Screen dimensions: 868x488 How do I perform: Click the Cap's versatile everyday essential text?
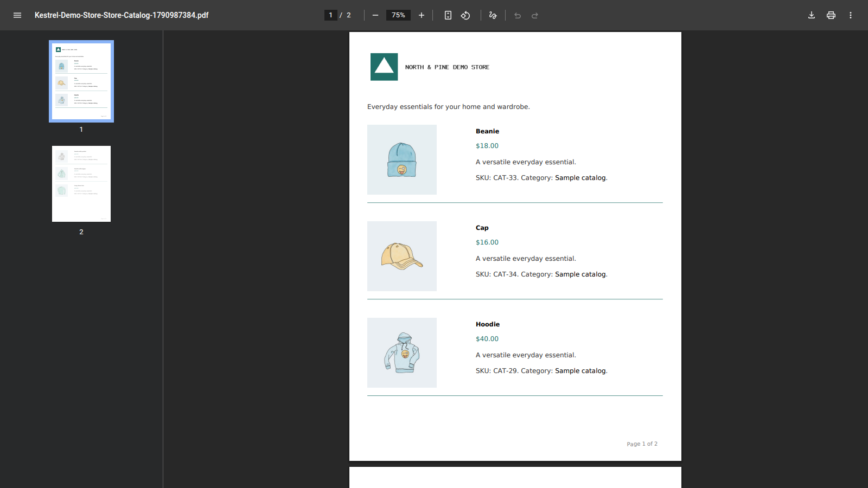pyautogui.click(x=526, y=259)
